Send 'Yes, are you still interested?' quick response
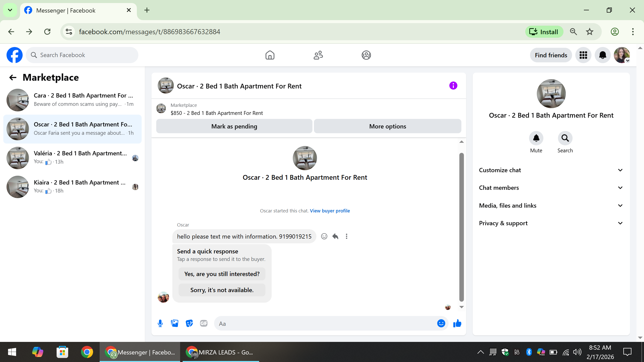644x362 pixels. (x=222, y=274)
